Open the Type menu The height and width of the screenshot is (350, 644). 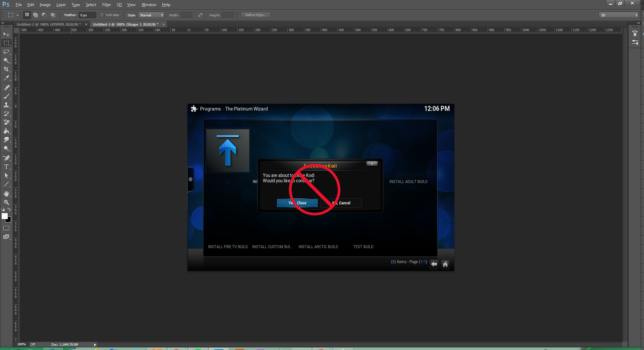(x=76, y=5)
